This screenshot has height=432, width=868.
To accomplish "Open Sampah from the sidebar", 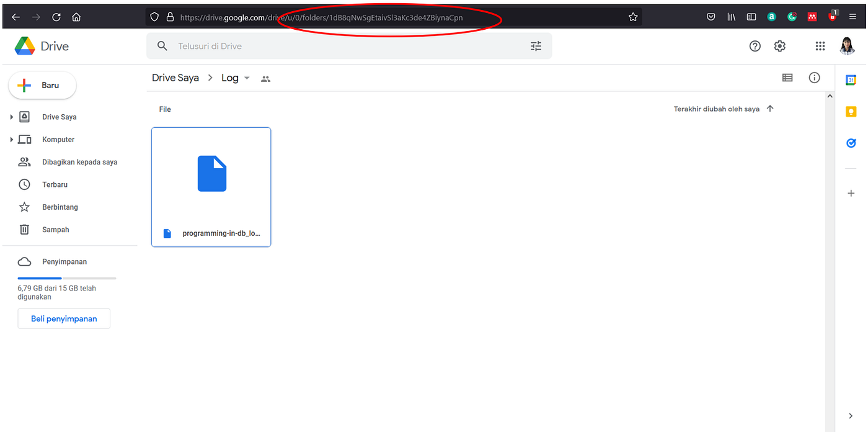I will pyautogui.click(x=55, y=229).
